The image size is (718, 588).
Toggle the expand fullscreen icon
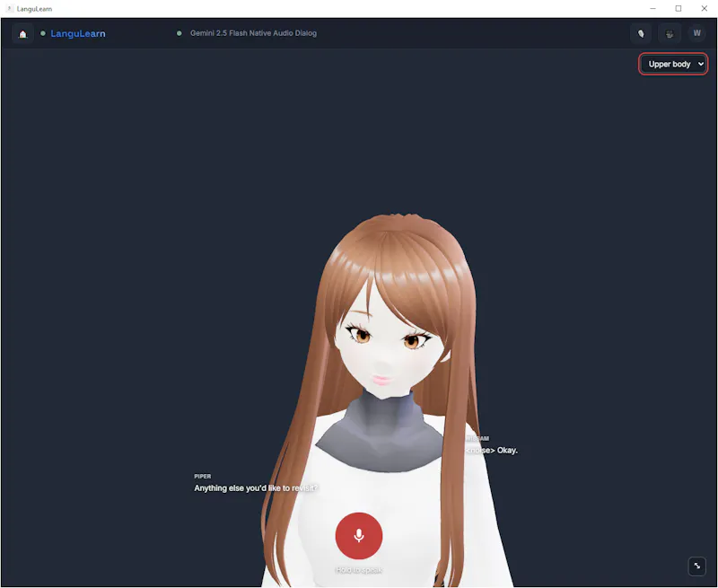pyautogui.click(x=697, y=566)
